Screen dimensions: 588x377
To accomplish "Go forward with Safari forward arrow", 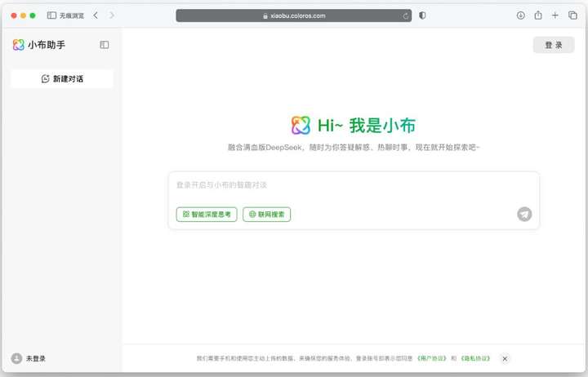I will pyautogui.click(x=112, y=16).
